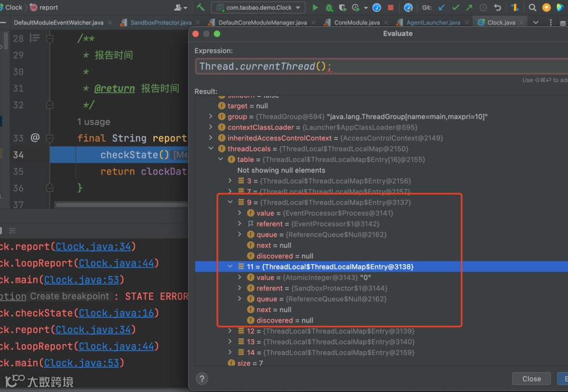568x392 pixels.
Task: Collapse selected entry 11 node
Action: coord(230,266)
